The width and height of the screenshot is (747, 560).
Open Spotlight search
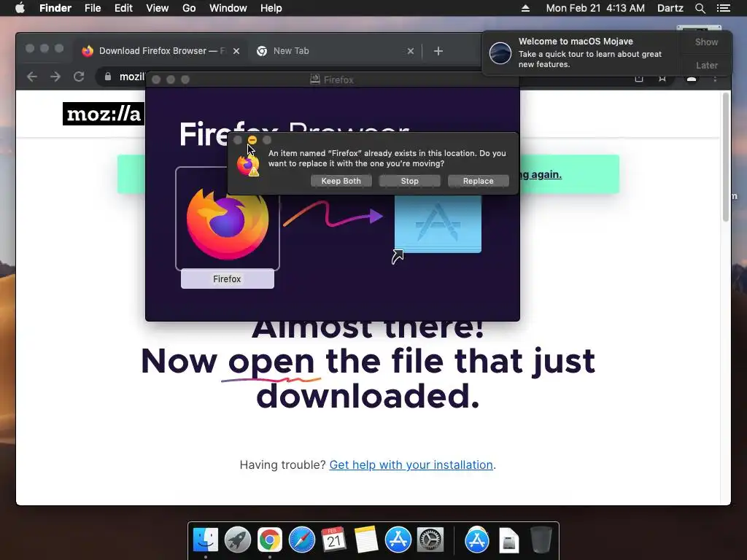pos(700,8)
